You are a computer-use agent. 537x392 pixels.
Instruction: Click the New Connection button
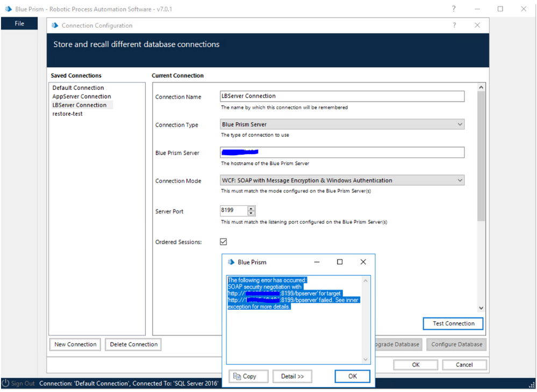pyautogui.click(x=75, y=344)
